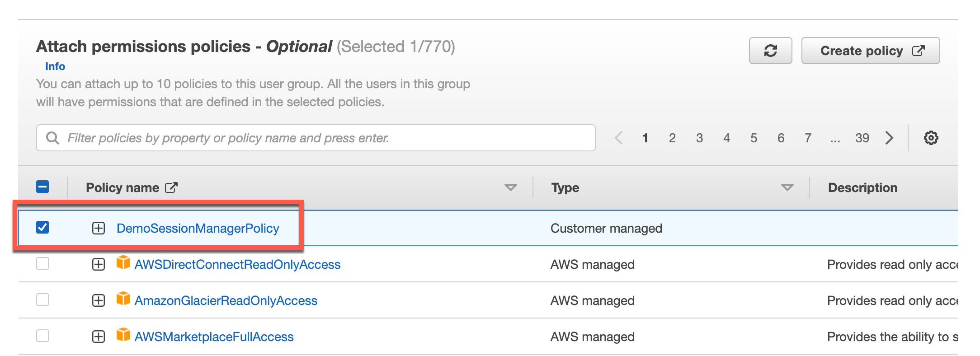This screenshot has height=356, width=980.
Task: Jump to page 39 of policies
Action: coord(862,138)
